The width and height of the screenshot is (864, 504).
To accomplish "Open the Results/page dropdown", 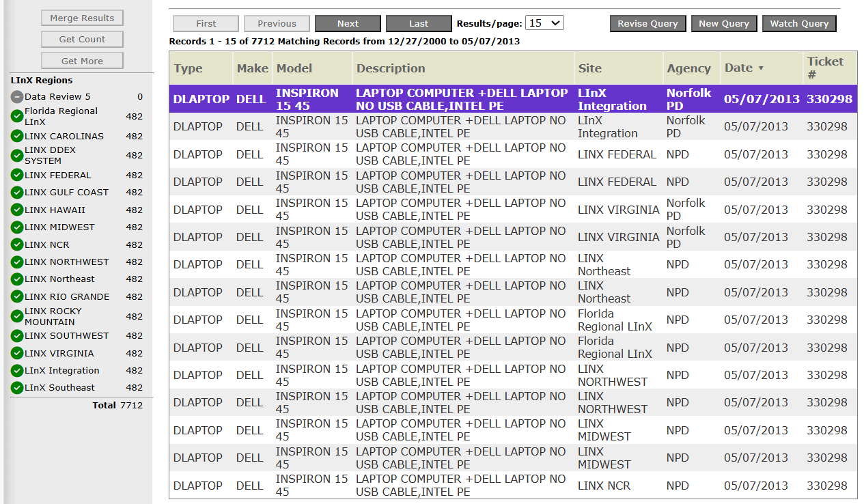I will [544, 23].
